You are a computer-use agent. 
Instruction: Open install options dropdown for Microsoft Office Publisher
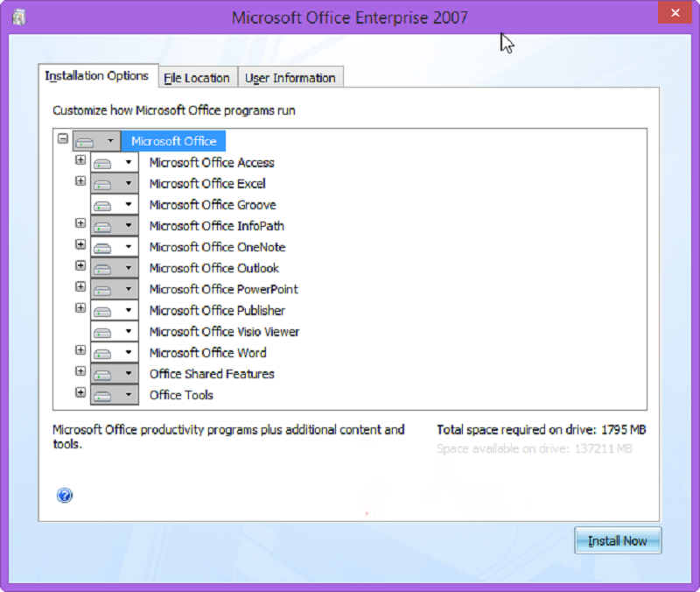[x=115, y=311]
